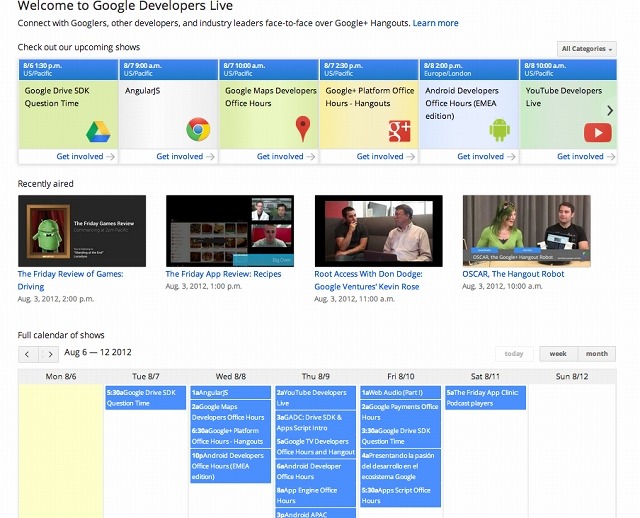The width and height of the screenshot is (640, 518).
Task: Click the Chrome logo on AngularJS card
Action: tap(198, 129)
